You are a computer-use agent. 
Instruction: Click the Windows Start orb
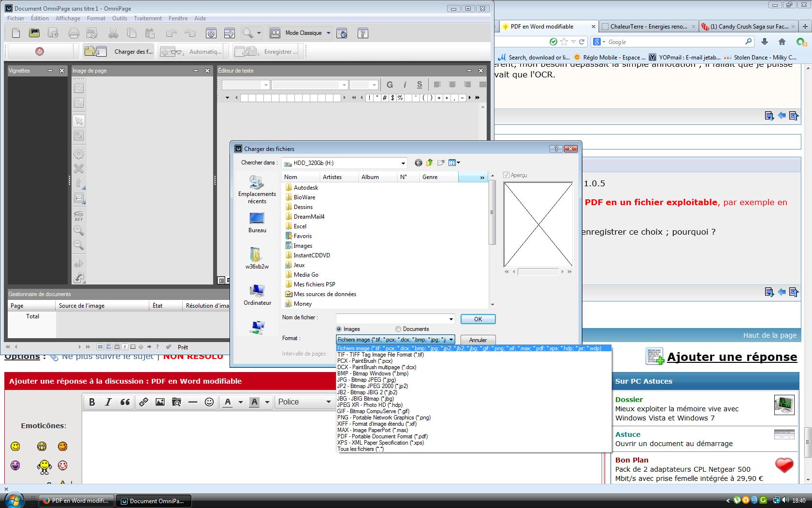tap(14, 499)
